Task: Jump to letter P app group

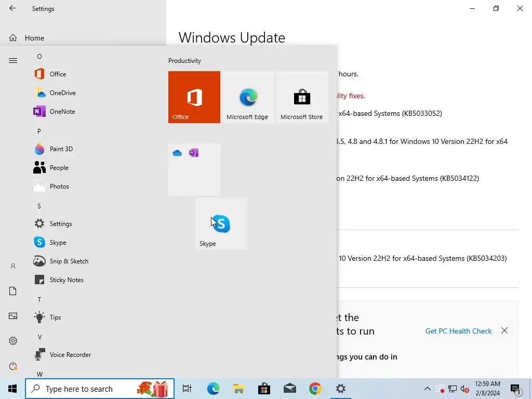Action: (x=39, y=131)
